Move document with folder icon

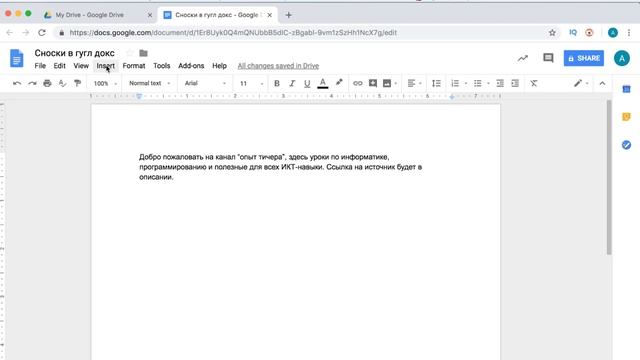point(143,53)
